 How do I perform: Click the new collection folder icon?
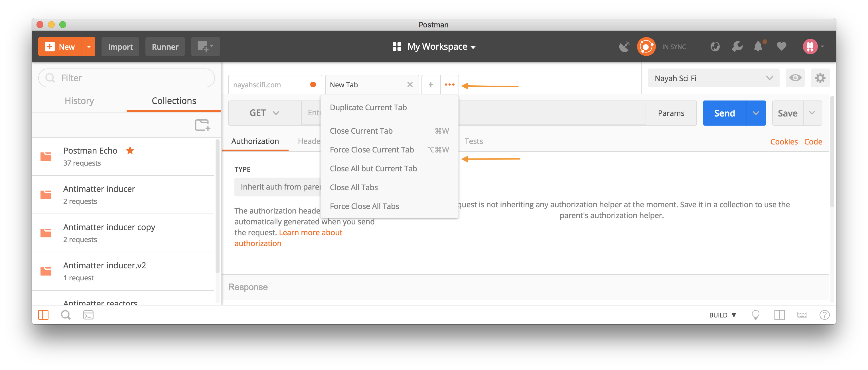pos(203,125)
